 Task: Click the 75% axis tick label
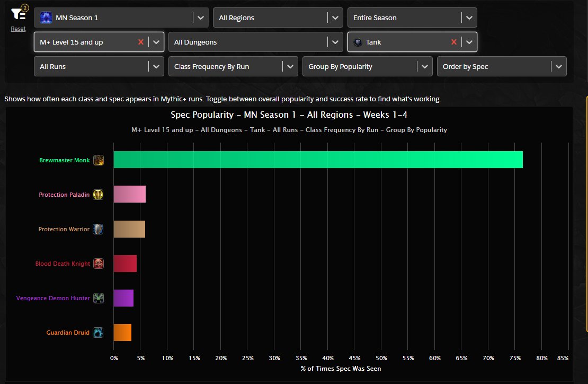(515, 358)
